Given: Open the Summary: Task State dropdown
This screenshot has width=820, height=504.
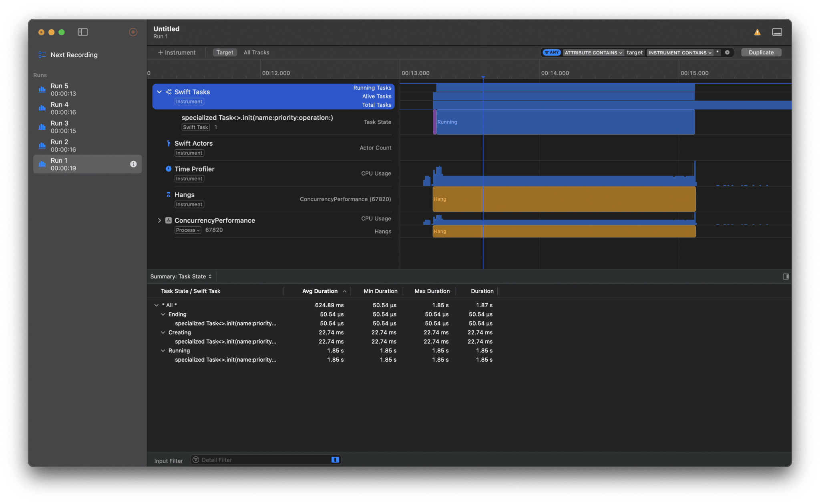Looking at the screenshot, I should point(181,276).
